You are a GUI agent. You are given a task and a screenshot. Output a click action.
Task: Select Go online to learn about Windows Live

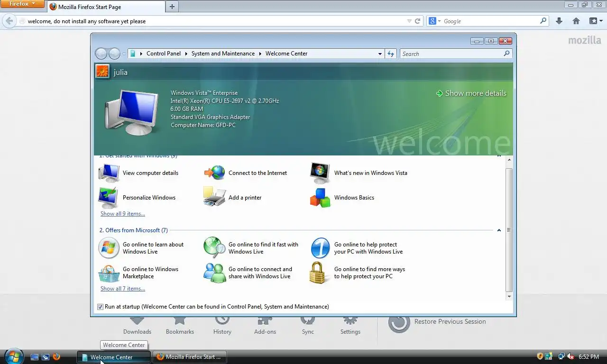[141, 248]
